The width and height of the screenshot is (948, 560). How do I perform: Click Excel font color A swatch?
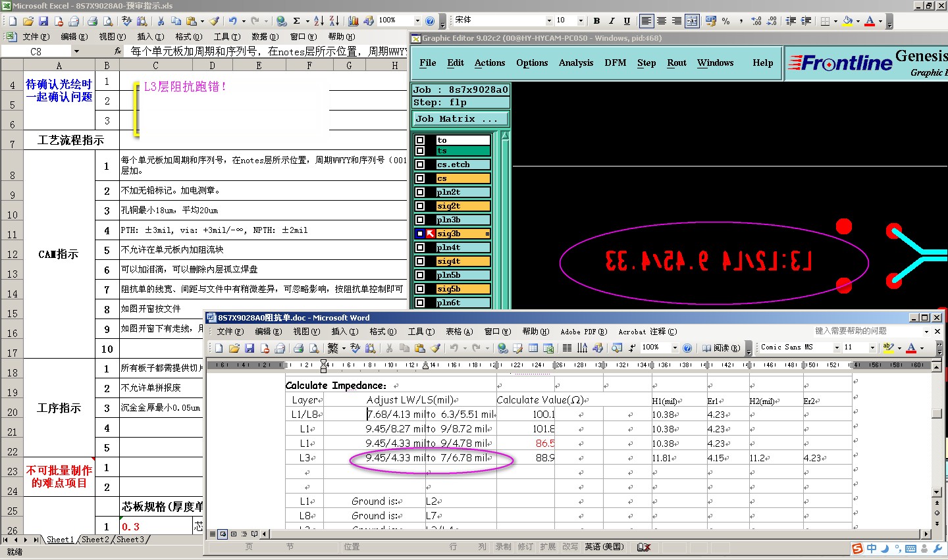[870, 21]
